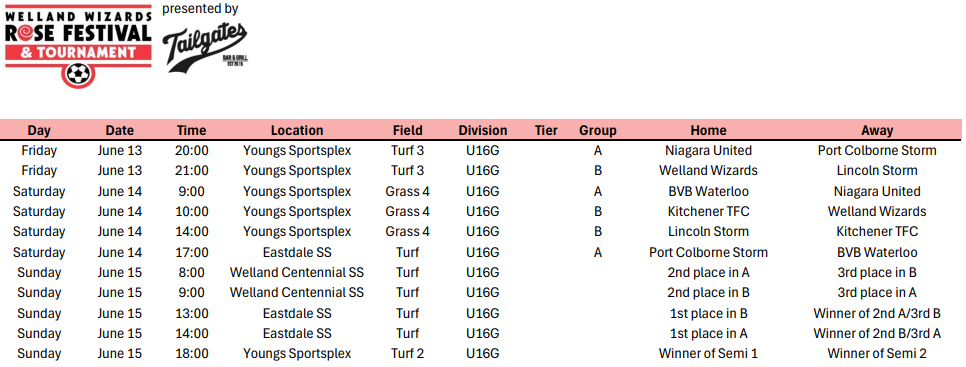The width and height of the screenshot is (966, 367).
Task: Click the Tier column header
Action: point(546,131)
